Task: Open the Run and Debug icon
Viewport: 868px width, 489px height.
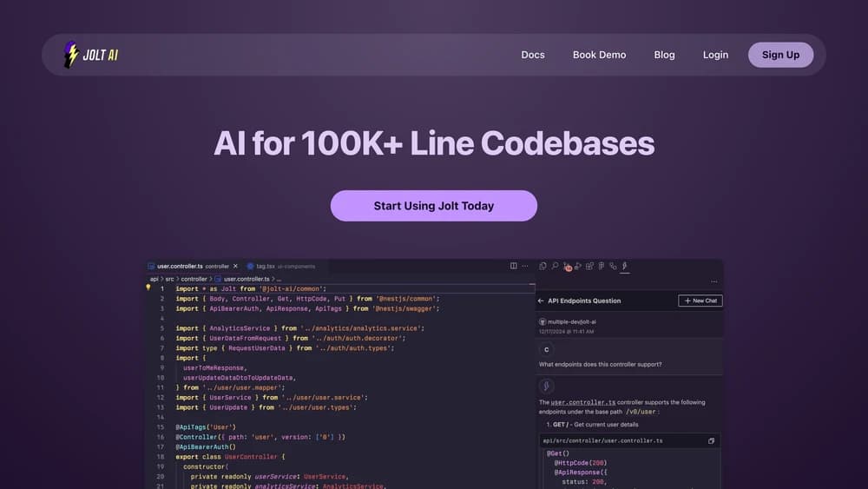Action: 578,266
